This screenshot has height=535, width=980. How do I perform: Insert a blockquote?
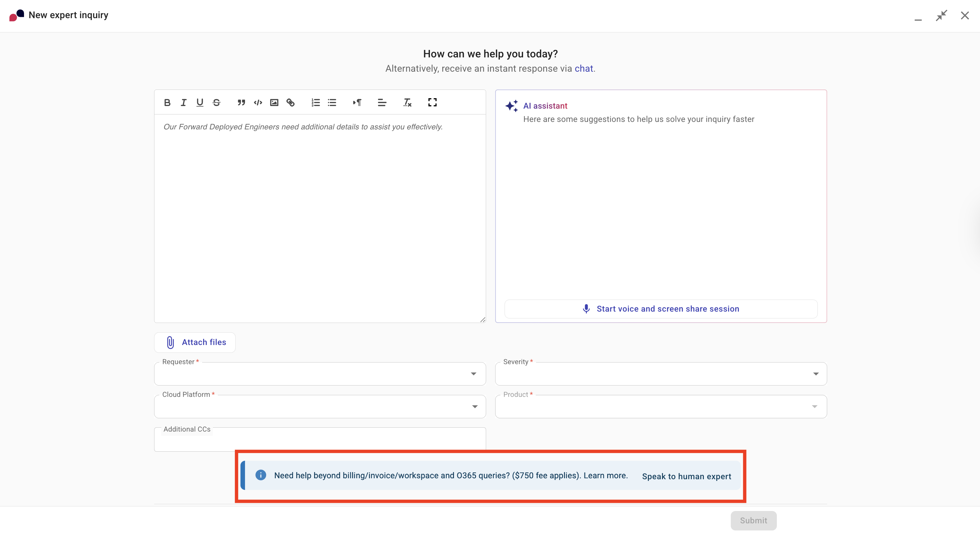pyautogui.click(x=241, y=102)
